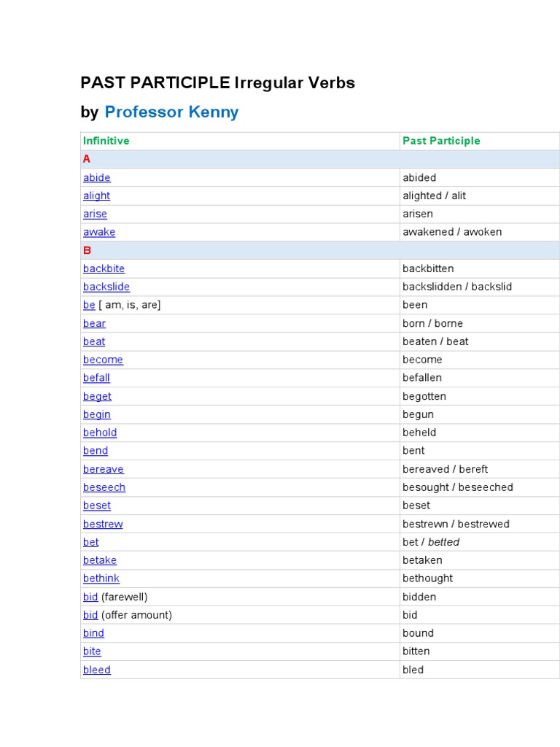Open the betake verb link
This screenshot has width=560, height=747.
pyautogui.click(x=100, y=560)
